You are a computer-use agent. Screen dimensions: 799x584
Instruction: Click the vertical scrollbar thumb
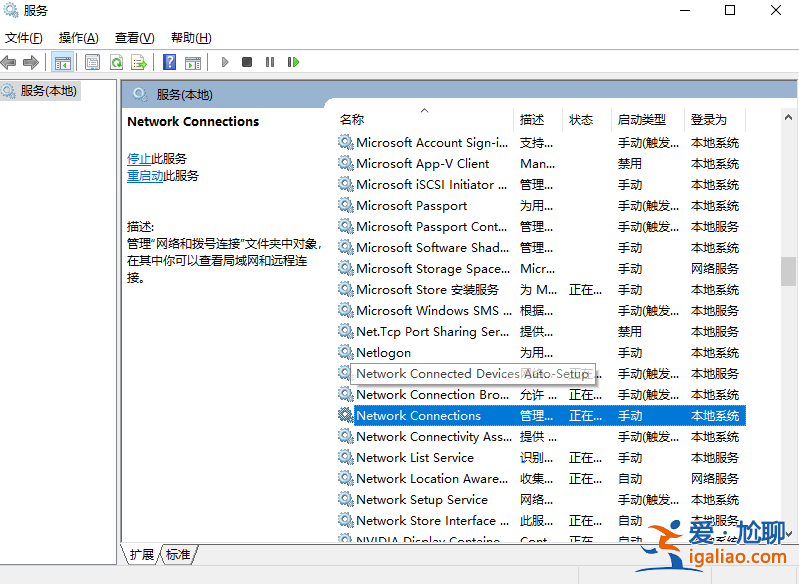pos(788,271)
